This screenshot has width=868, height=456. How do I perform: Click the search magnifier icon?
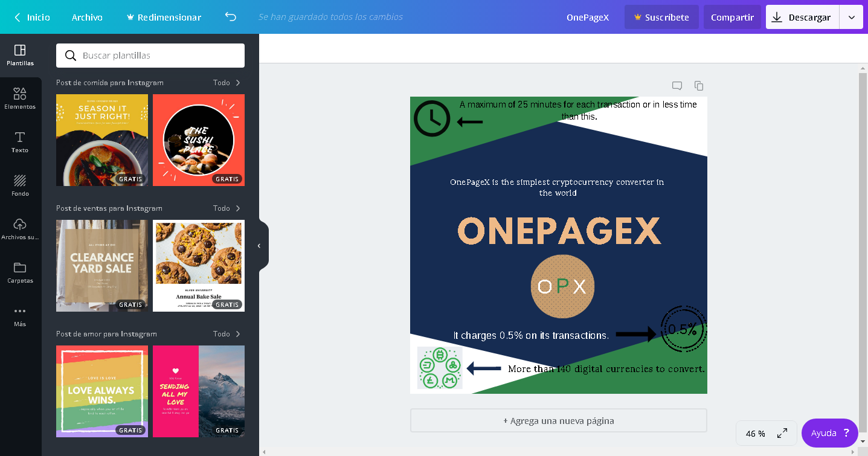(71, 56)
